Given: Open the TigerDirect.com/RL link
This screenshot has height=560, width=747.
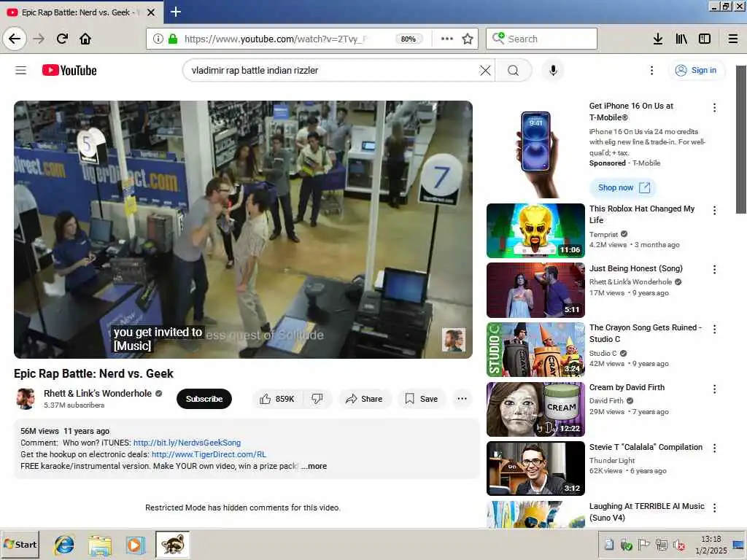Looking at the screenshot, I should pos(209,454).
